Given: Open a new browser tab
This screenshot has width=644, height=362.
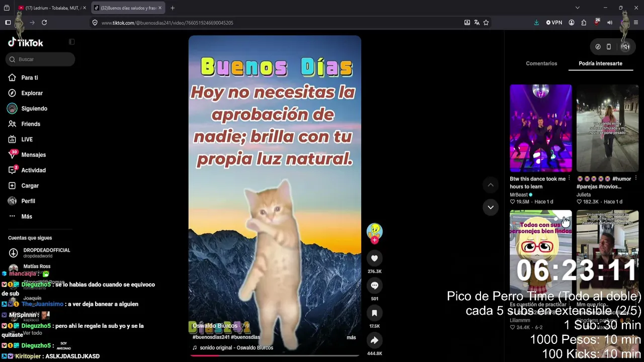Looking at the screenshot, I should tap(173, 8).
